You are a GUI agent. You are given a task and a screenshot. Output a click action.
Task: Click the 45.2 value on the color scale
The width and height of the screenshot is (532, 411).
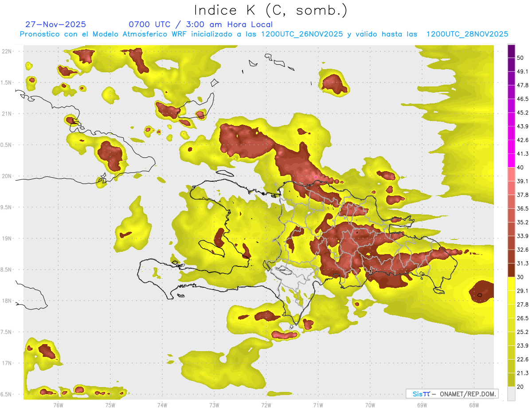click(523, 113)
